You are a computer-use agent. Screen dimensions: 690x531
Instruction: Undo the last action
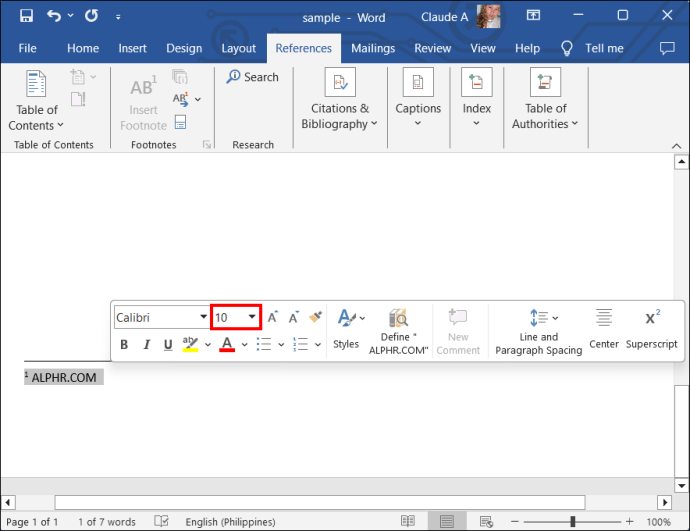point(54,16)
